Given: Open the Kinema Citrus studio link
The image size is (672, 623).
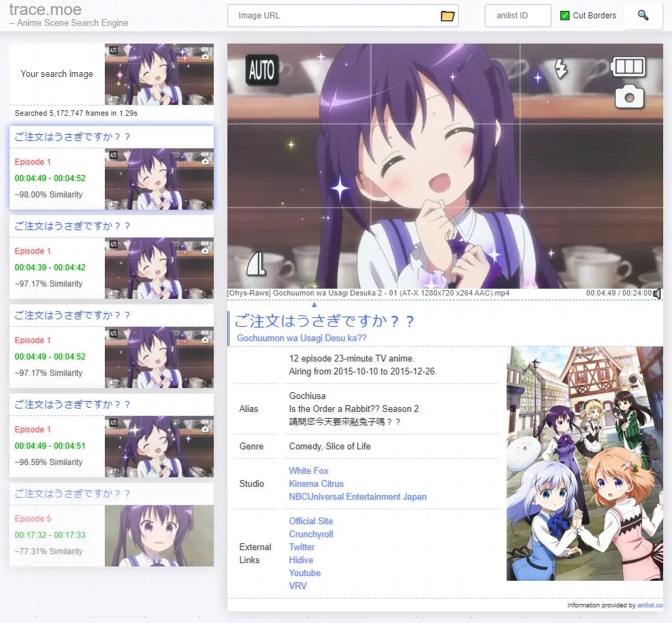Looking at the screenshot, I should [x=316, y=483].
